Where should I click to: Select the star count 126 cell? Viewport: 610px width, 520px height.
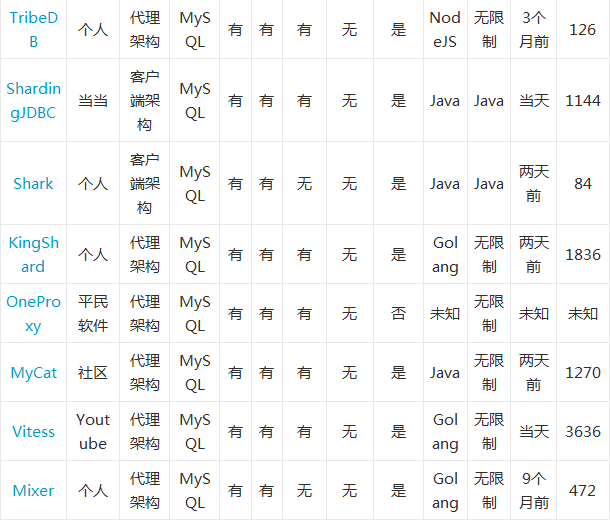point(582,30)
